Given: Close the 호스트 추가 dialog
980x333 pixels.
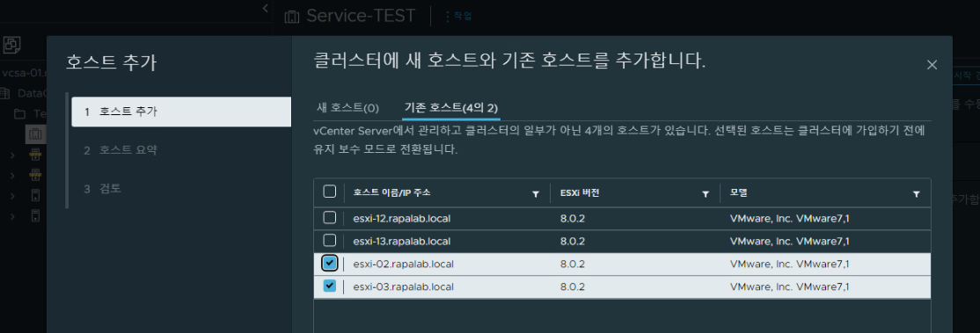Looking at the screenshot, I should pos(932,64).
